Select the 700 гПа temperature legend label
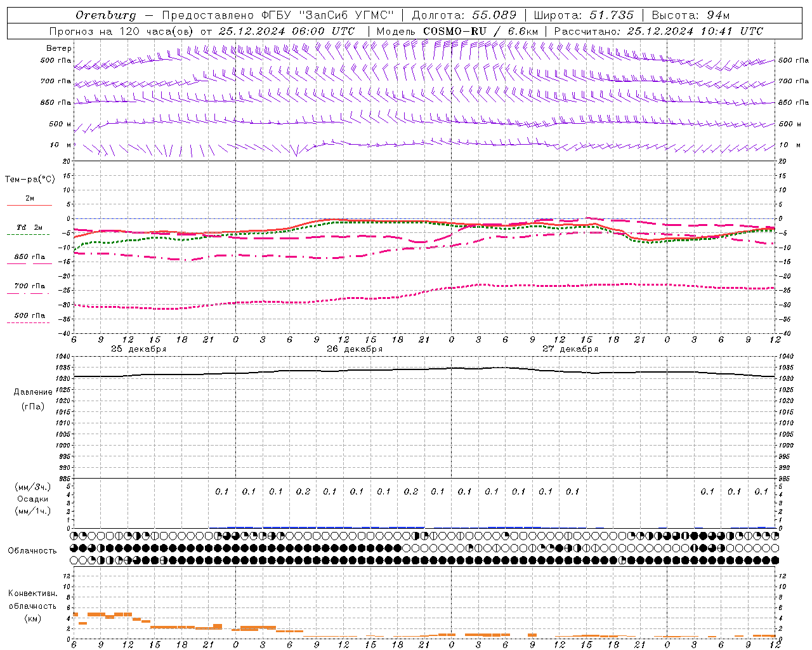 (30, 286)
